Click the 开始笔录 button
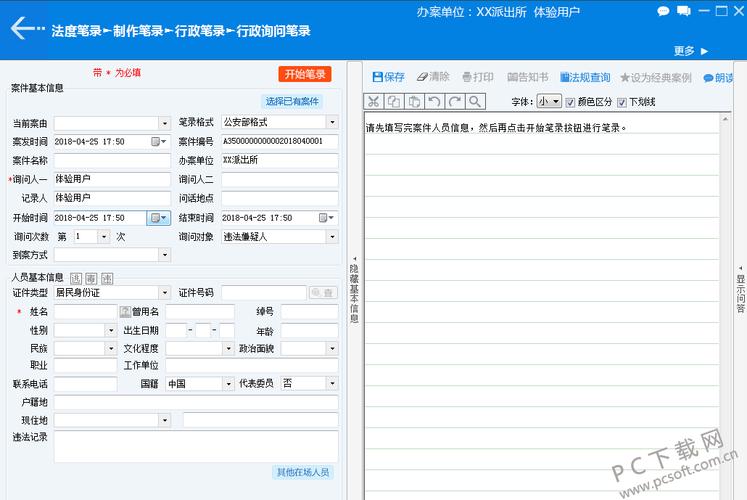747x500 pixels. pyautogui.click(x=305, y=74)
